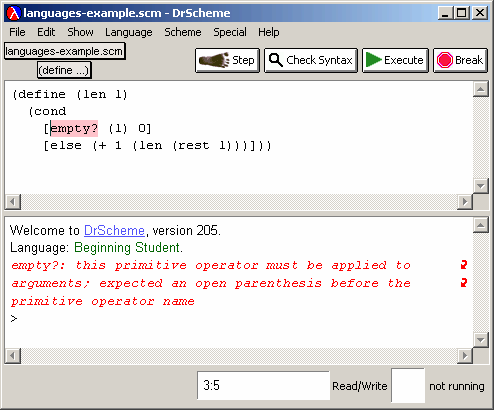The image size is (494, 410).
Task: Open the Show menu
Action: (x=80, y=32)
